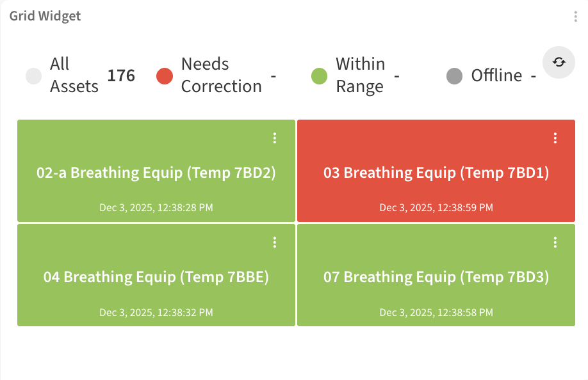The width and height of the screenshot is (588, 380).
Task: Click the Within Range count indicator
Action: pyautogui.click(x=397, y=75)
